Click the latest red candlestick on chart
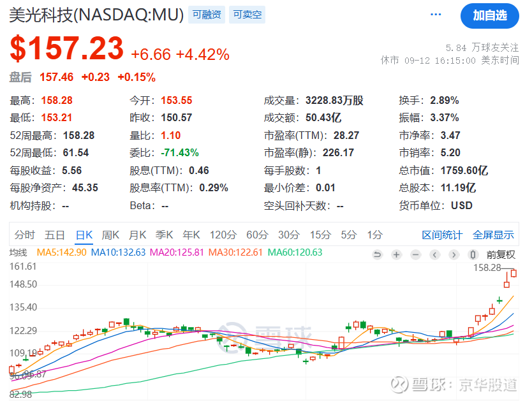Screen dimensions: 532x401 (514, 273)
